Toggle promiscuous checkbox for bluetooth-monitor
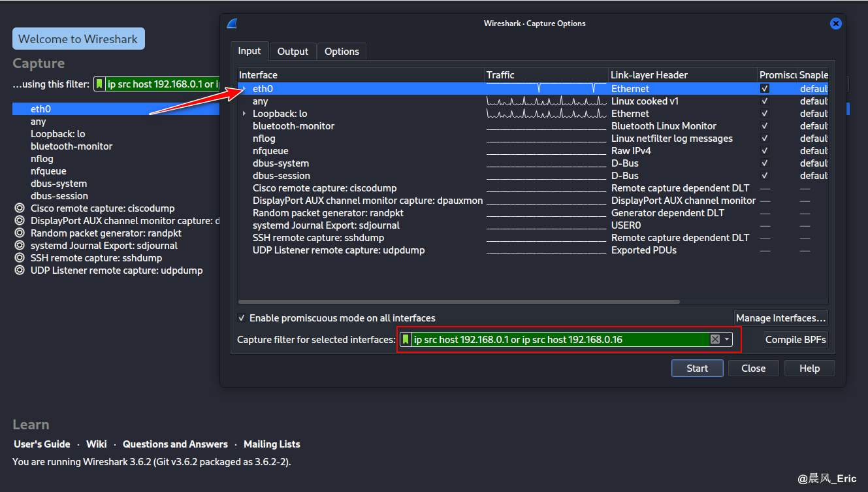Viewport: 868px width, 492px height. [765, 126]
